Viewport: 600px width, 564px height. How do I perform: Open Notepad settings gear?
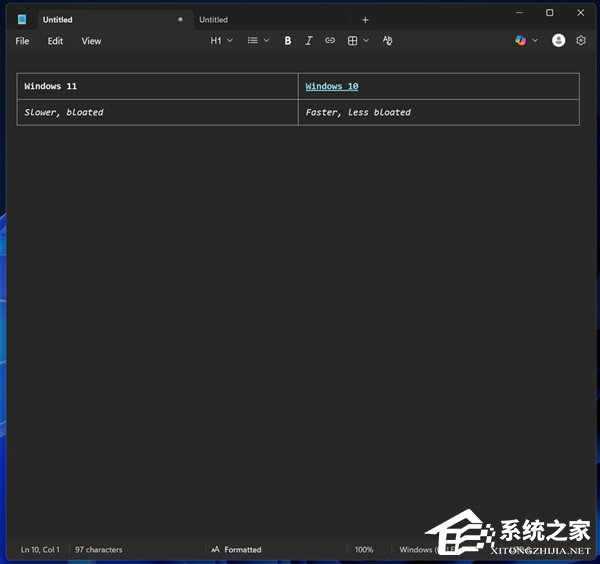(580, 40)
